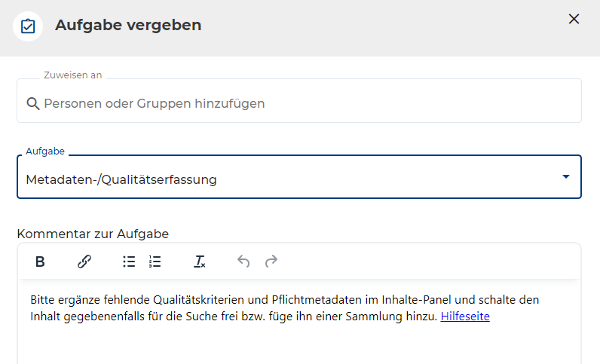Expand the Aufgabe dropdown arrow
Image resolution: width=600 pixels, height=364 pixels.
(566, 177)
